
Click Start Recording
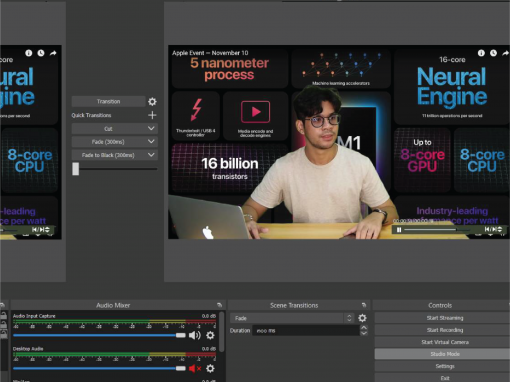[445, 330]
